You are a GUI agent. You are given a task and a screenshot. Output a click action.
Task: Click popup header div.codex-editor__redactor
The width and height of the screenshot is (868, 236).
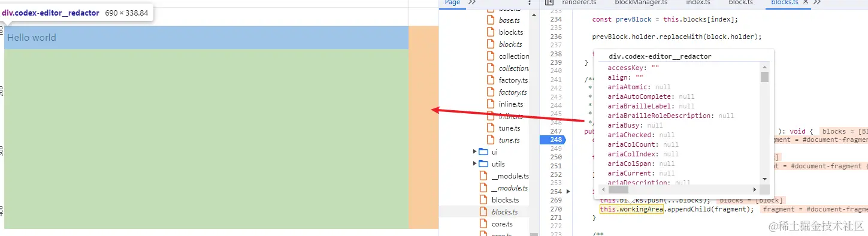tap(660, 56)
